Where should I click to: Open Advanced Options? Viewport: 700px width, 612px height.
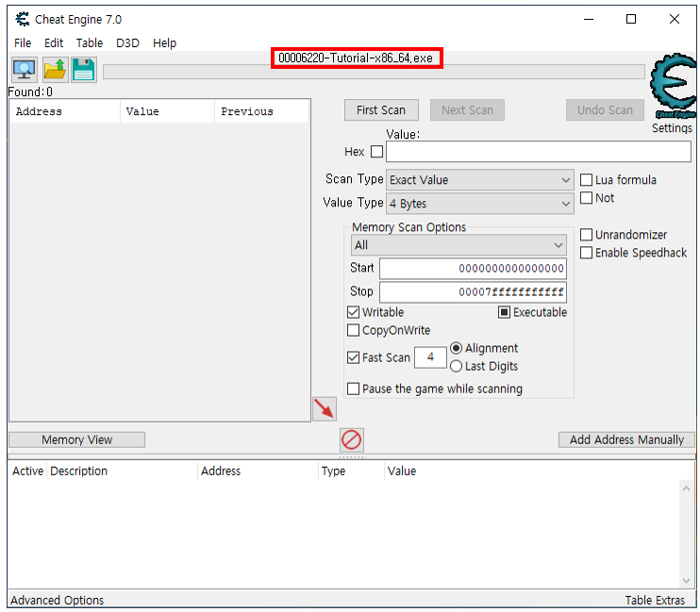point(58,600)
